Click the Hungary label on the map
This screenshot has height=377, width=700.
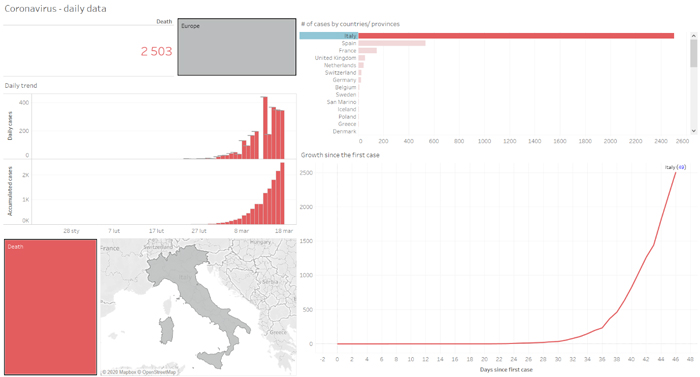[261, 242]
